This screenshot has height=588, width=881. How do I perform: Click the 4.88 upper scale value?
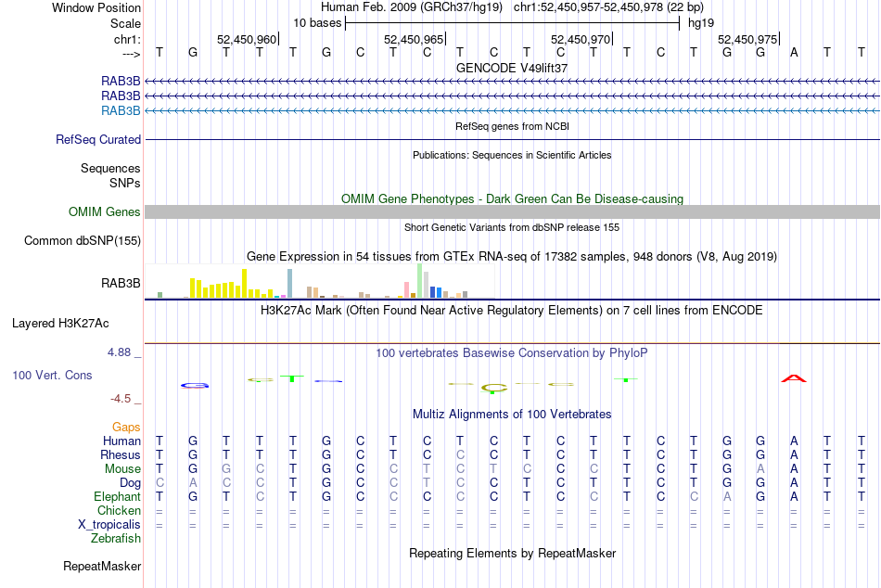(119, 352)
